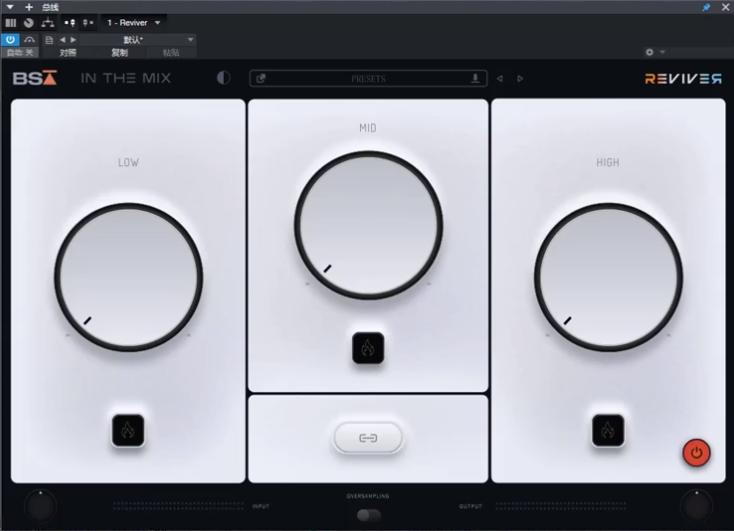Toggle the MID band flame button
The width and height of the screenshot is (734, 531).
[368, 348]
